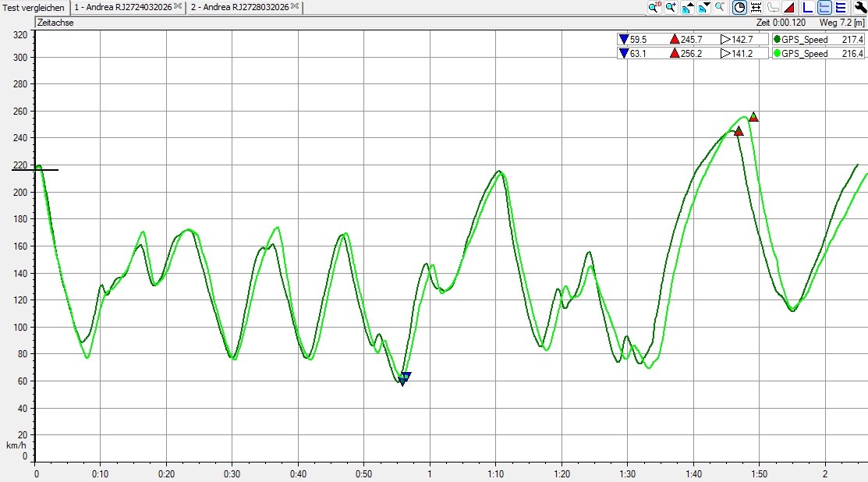Jump to next track section icon
868x482 pixels.
pos(703,8)
